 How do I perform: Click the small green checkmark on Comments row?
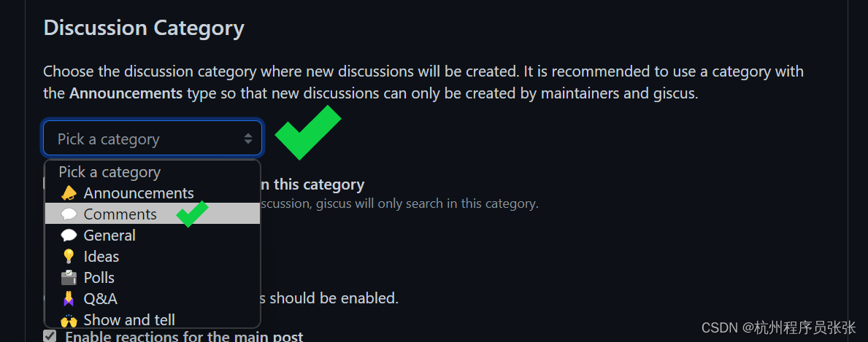192,214
